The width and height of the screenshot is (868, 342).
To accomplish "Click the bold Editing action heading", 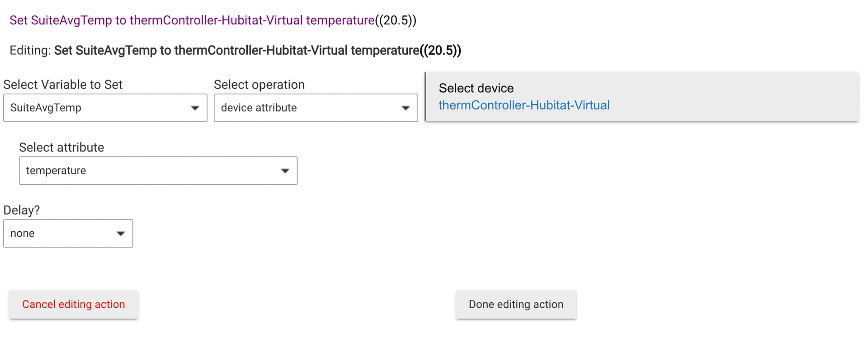I will pyautogui.click(x=257, y=50).
